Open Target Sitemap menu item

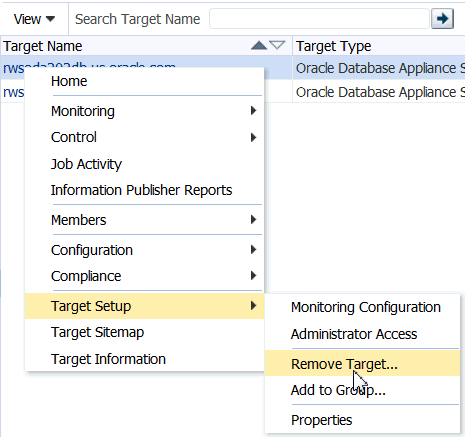click(145, 332)
